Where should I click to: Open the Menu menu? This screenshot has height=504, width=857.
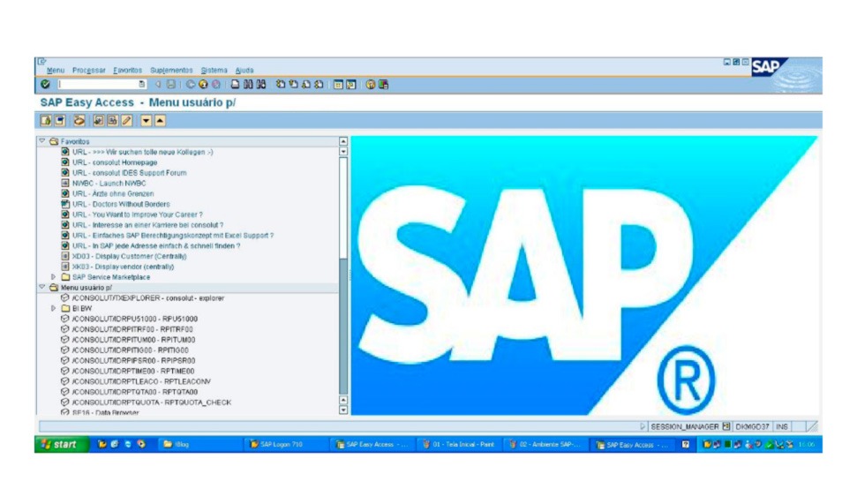[x=56, y=70]
